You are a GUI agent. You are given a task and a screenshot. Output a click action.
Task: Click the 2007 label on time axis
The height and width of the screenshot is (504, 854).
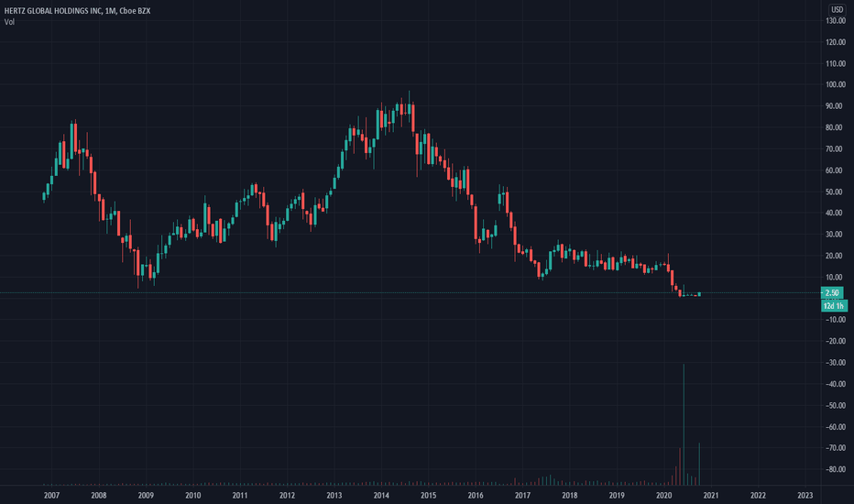(x=51, y=495)
